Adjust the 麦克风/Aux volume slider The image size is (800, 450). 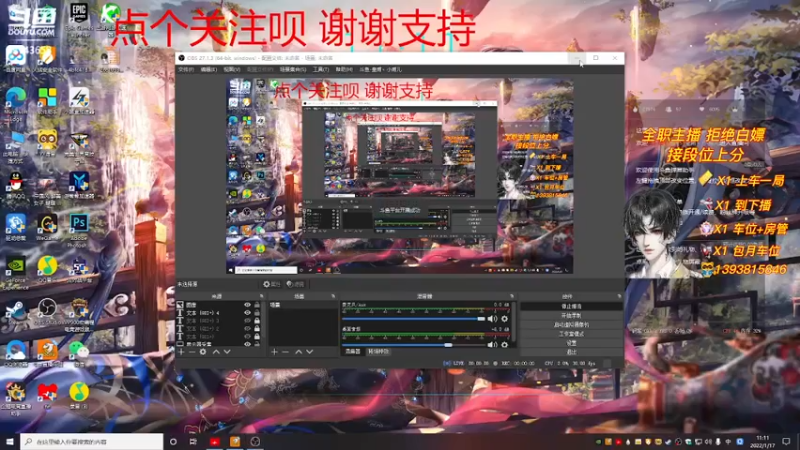(414, 319)
